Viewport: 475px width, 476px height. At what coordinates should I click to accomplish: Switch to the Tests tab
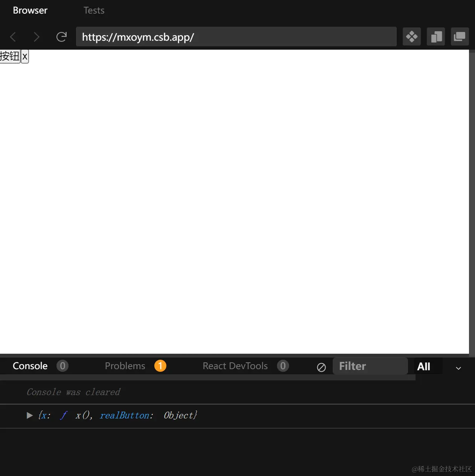(x=93, y=10)
